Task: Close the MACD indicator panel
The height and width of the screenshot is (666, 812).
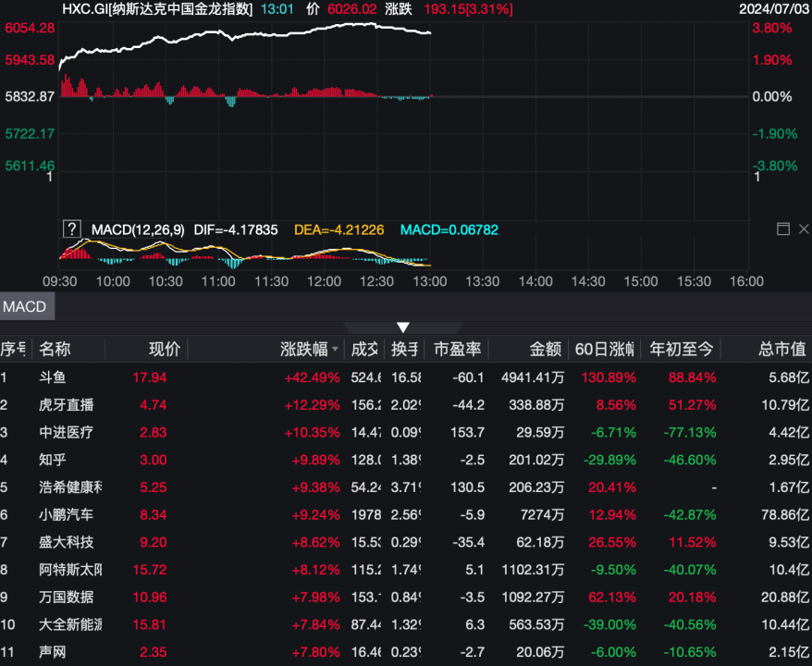Action: [x=801, y=229]
